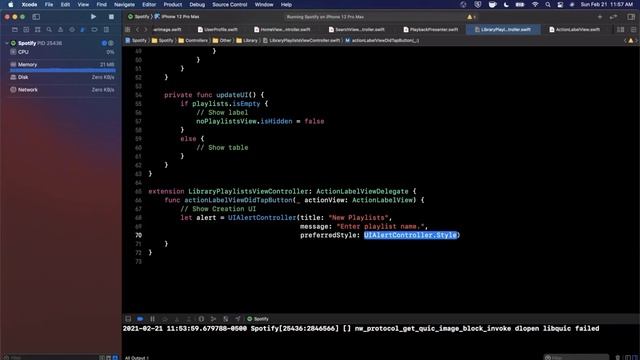Image resolution: width=640 pixels, height=360 pixels.
Task: Toggle the inspector panel on the right
Action: click(x=631, y=17)
